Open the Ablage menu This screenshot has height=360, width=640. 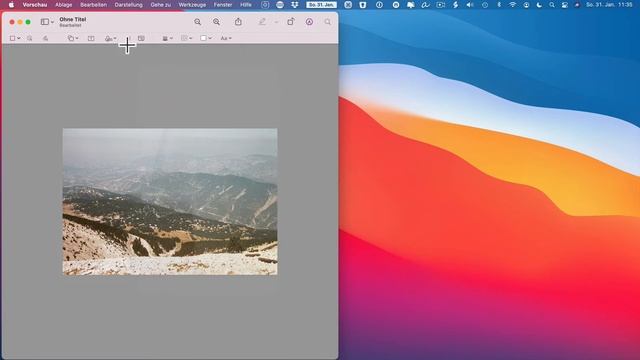pyautogui.click(x=64, y=5)
